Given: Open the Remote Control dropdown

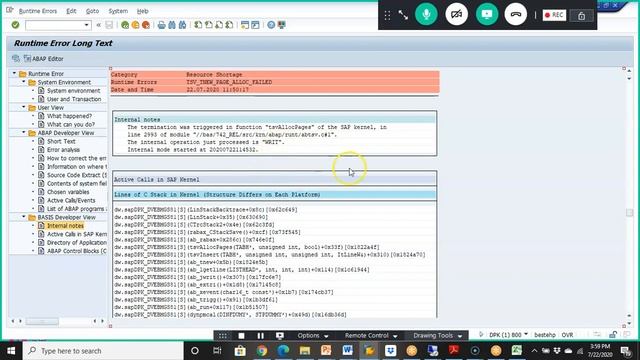Looking at the screenshot, I should click(371, 336).
